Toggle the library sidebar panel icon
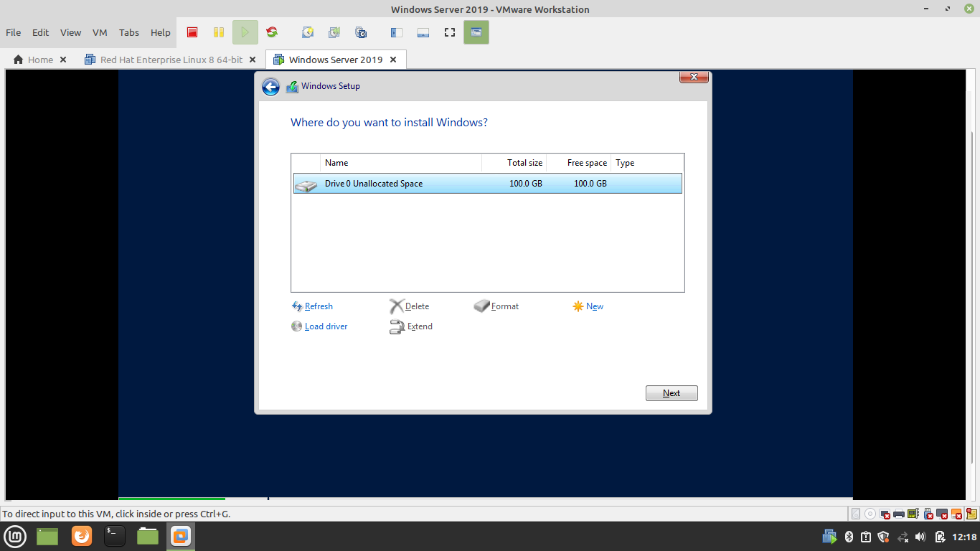The width and height of the screenshot is (980, 551). (x=396, y=32)
